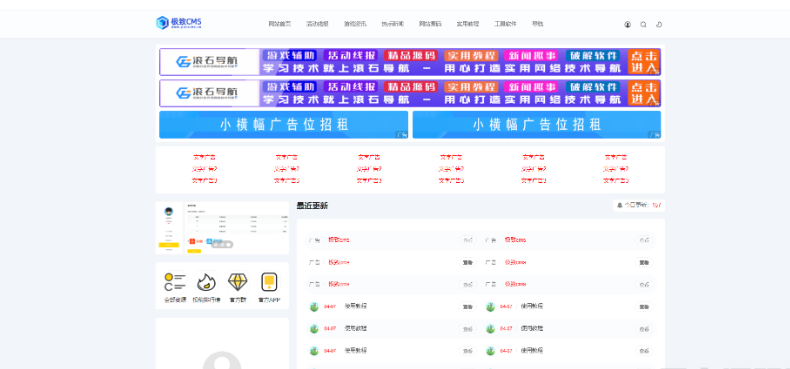Open 热点新闻 navigation item
Image resolution: width=790 pixels, height=369 pixels.
point(392,24)
